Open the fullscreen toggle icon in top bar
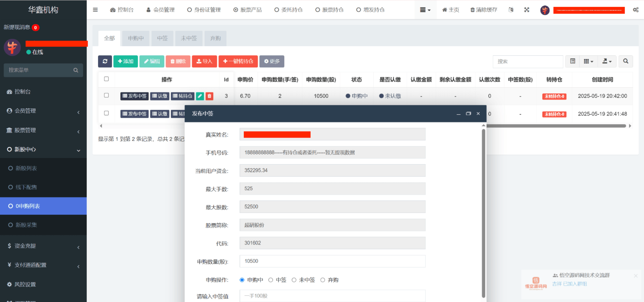The image size is (644, 302). tap(527, 10)
